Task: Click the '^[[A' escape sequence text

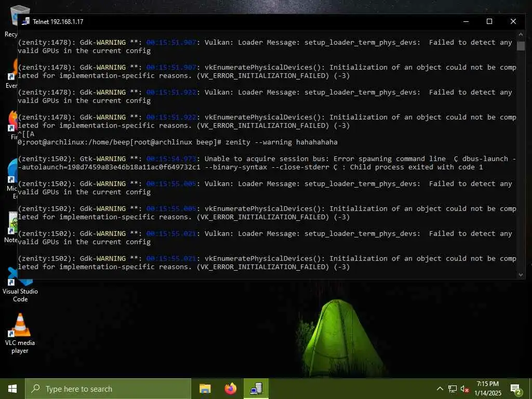Action: [26, 134]
